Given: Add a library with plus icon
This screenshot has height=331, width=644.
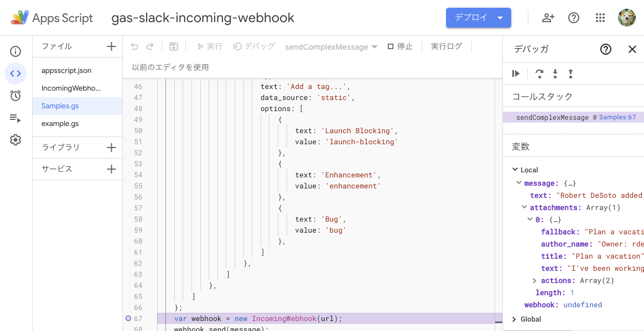Looking at the screenshot, I should click(x=111, y=148).
